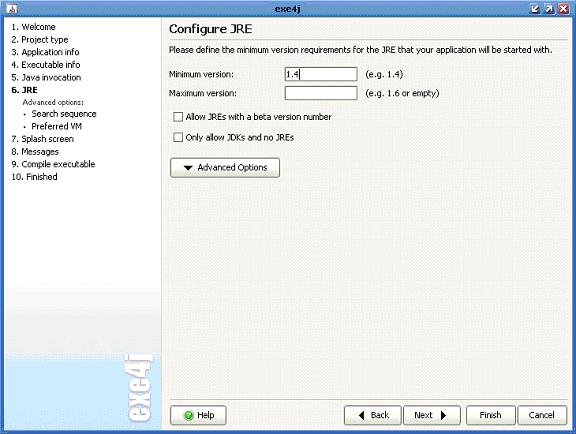Viewport: 576px width, 434px height.
Task: Click the Finish button
Action: 491,415
